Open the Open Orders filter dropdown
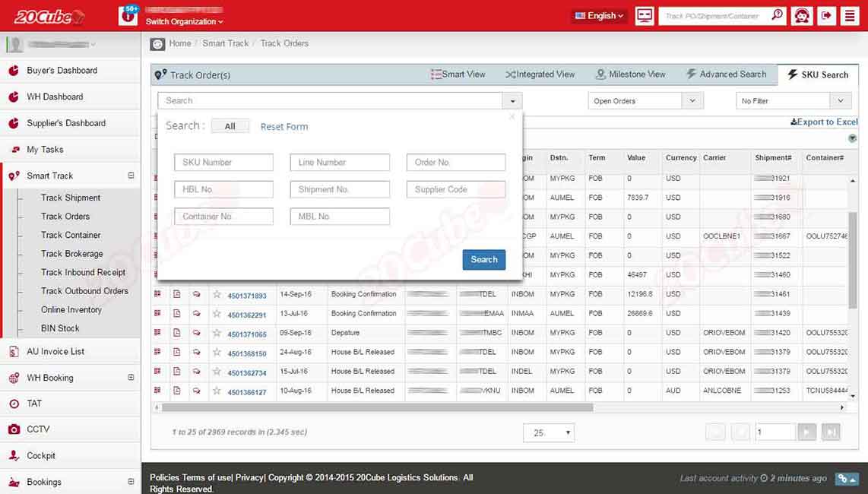The image size is (868, 494). point(645,101)
